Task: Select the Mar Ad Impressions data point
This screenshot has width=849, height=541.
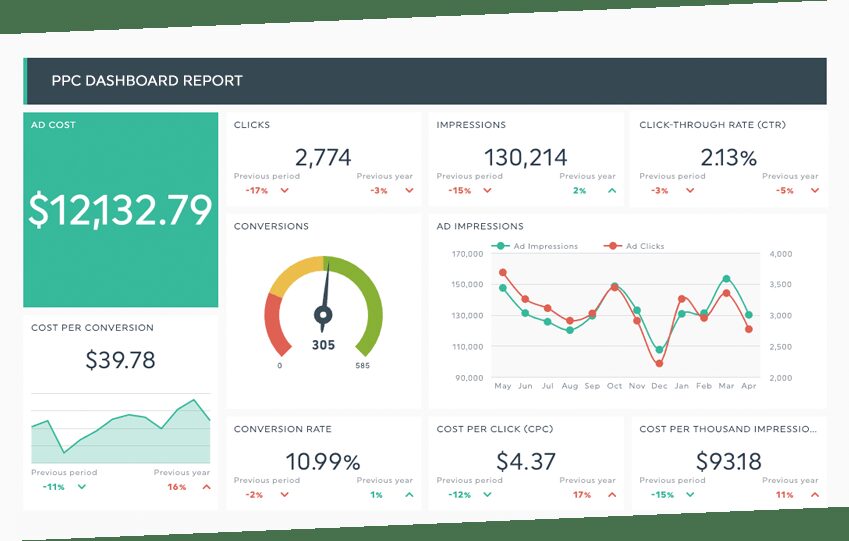Action: 726,279
